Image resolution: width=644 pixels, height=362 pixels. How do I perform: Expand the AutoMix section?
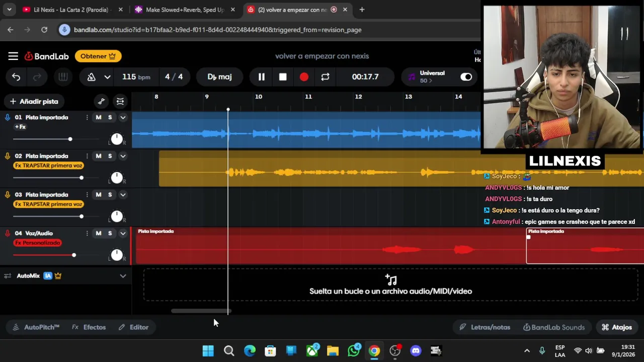tap(123, 276)
